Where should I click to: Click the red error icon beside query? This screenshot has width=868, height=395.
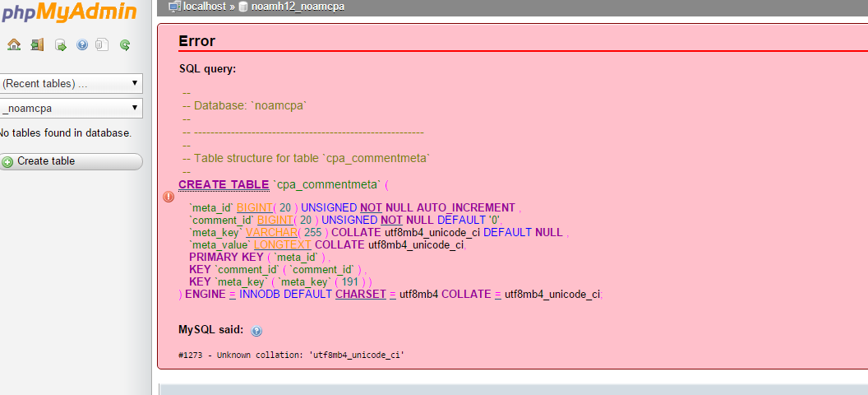[x=169, y=197]
